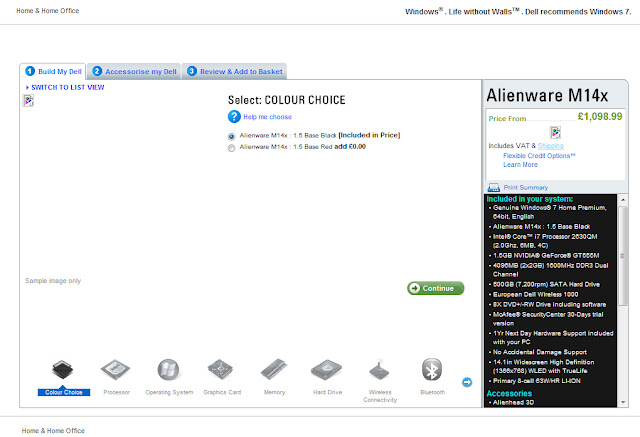Open the Processor component icon
Screen dimensions: 640x437
tap(116, 370)
